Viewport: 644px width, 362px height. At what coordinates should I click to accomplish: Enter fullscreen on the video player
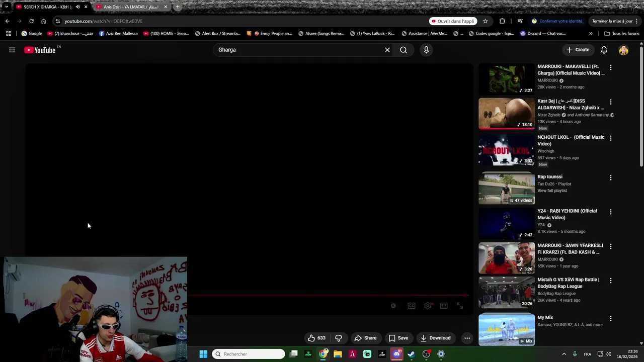point(460,306)
